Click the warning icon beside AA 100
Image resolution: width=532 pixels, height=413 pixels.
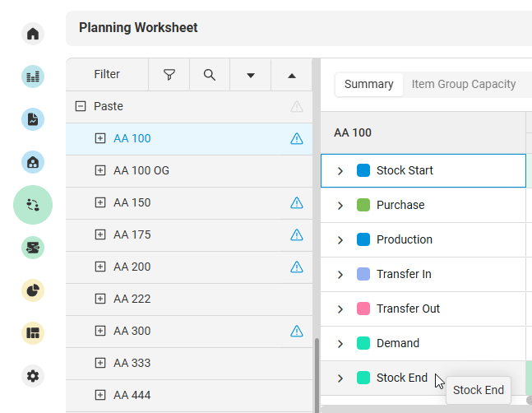click(x=297, y=139)
